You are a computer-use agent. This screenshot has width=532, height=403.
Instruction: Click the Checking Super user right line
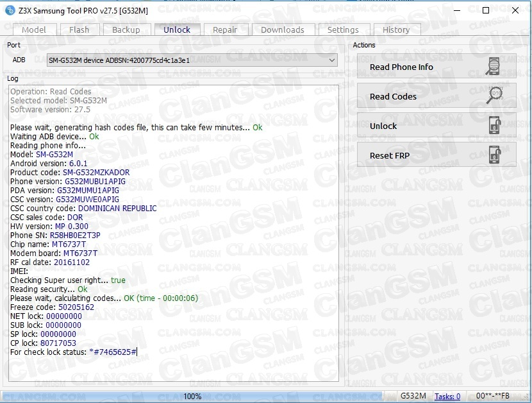pyautogui.click(x=68, y=280)
